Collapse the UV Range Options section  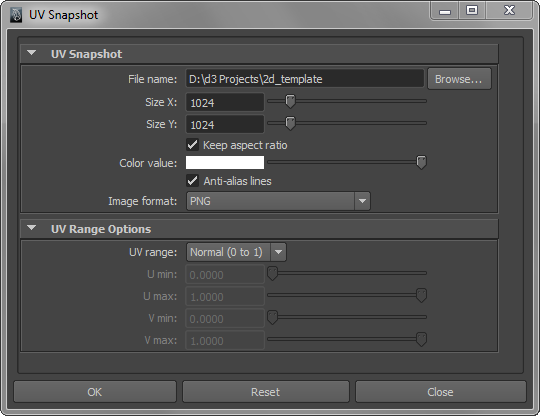coord(32,228)
